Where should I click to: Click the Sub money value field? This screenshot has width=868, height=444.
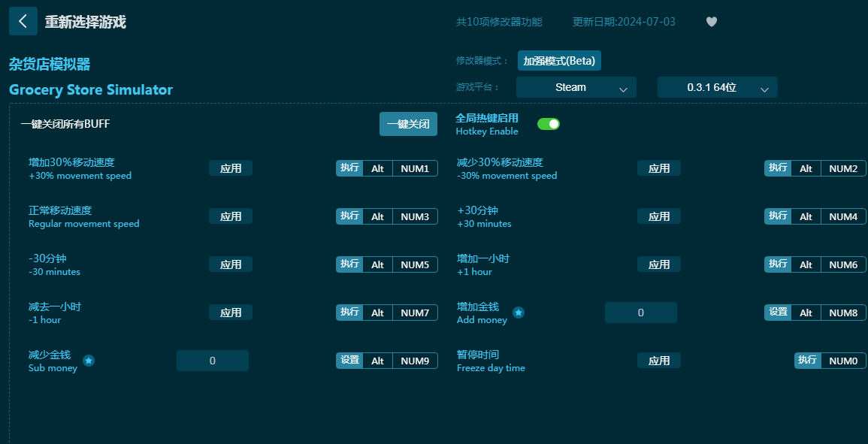click(213, 361)
